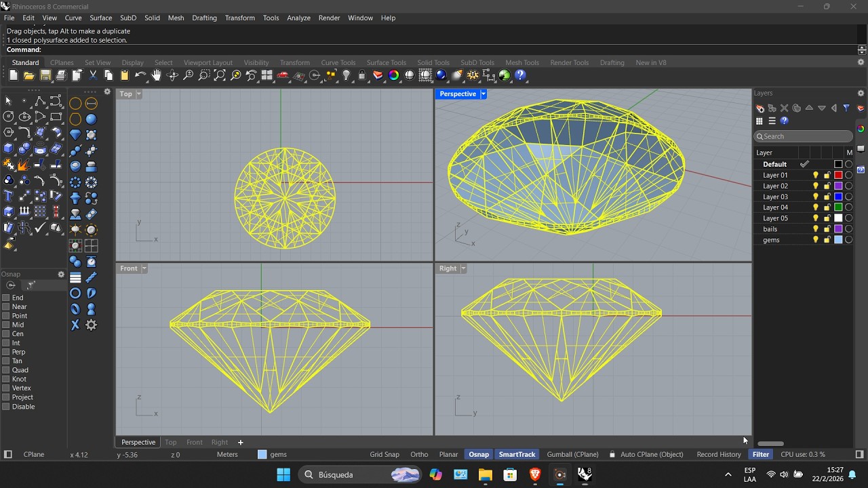Open the Layers panel gear menu

(x=861, y=94)
